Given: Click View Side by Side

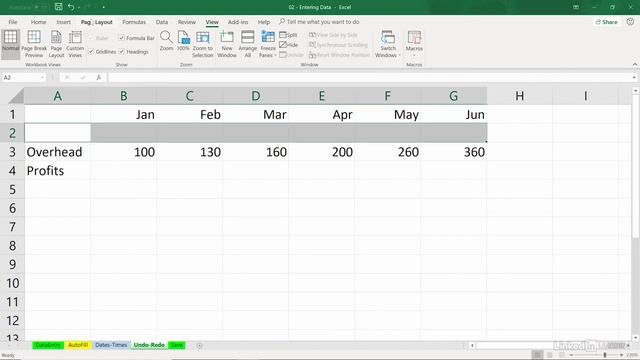Looking at the screenshot, I should (x=333, y=35).
